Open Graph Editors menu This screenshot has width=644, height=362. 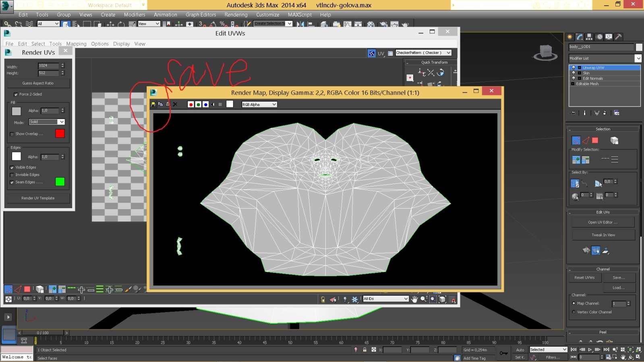pos(201,14)
